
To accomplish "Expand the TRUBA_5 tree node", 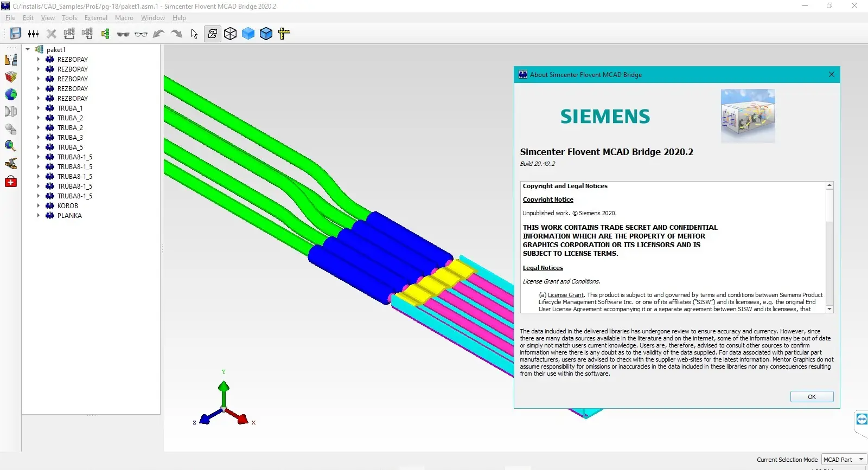I will [38, 147].
